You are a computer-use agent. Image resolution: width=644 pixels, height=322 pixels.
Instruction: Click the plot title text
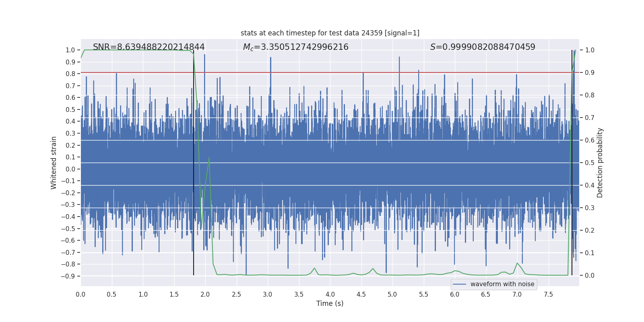(x=330, y=33)
